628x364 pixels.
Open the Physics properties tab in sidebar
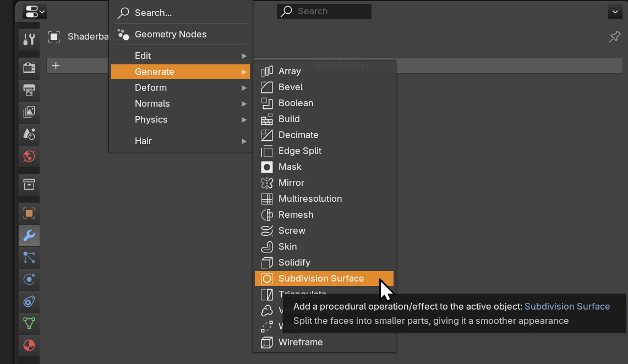29,279
